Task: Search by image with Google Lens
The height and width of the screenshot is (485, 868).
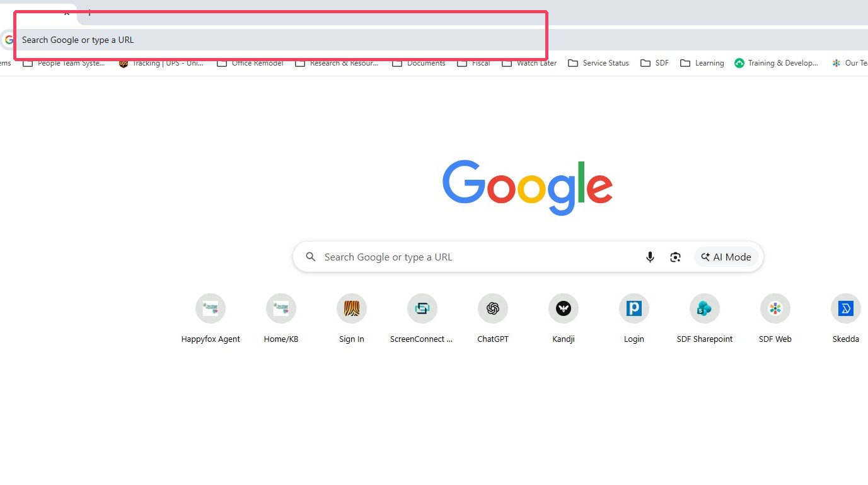Action: point(676,257)
